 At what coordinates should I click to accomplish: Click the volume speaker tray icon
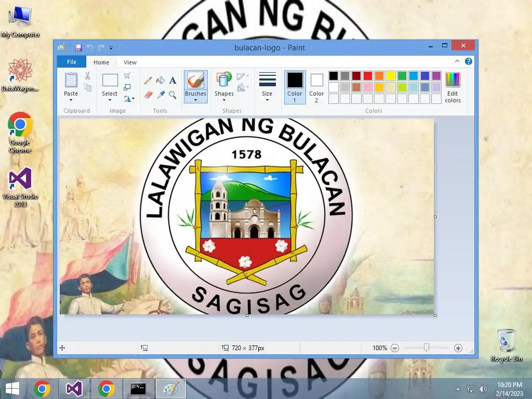(483, 389)
